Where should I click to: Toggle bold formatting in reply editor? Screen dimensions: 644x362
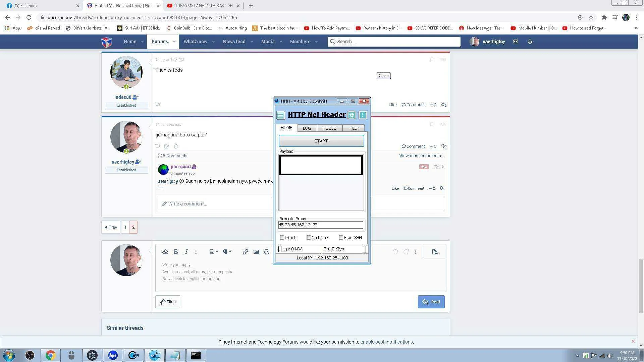coord(176,252)
